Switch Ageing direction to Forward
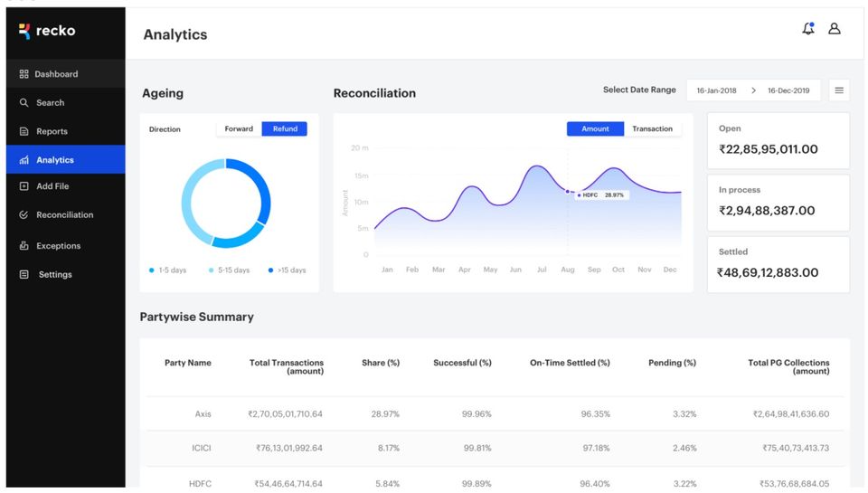 tap(239, 129)
